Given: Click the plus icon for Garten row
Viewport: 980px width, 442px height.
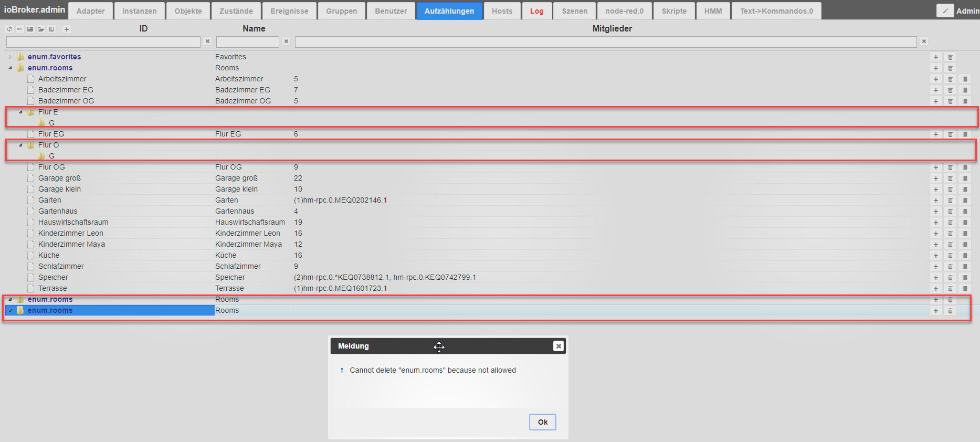Looking at the screenshot, I should click(x=935, y=201).
